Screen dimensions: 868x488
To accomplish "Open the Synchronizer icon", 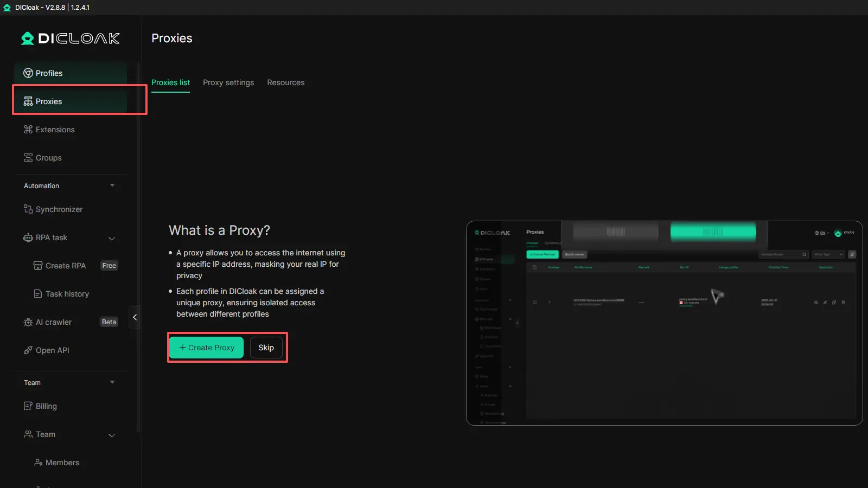I will [x=28, y=209].
